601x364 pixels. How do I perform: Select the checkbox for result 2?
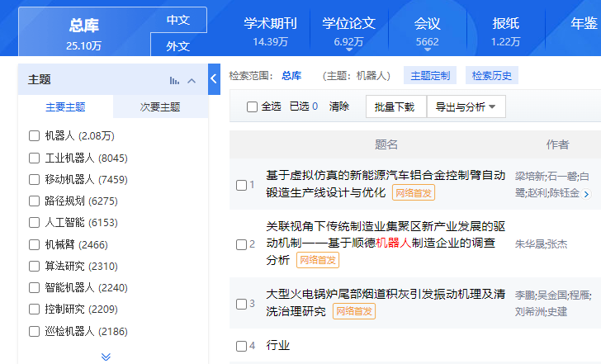click(241, 244)
